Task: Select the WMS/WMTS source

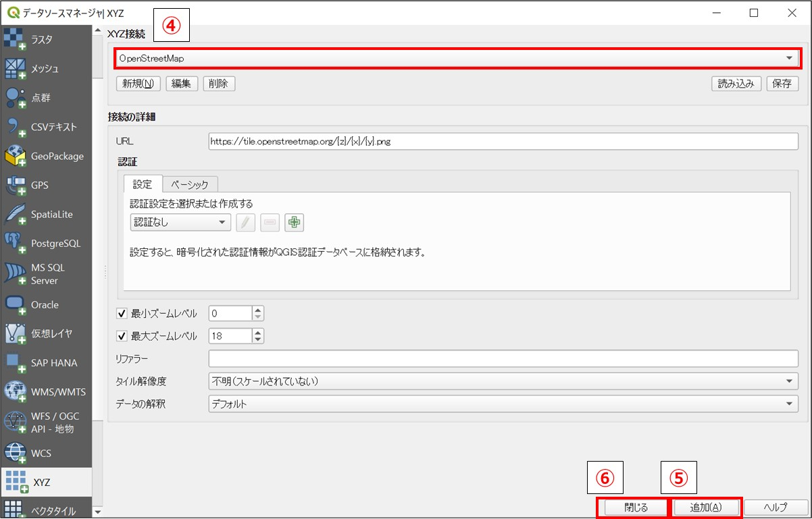Action: coord(46,391)
